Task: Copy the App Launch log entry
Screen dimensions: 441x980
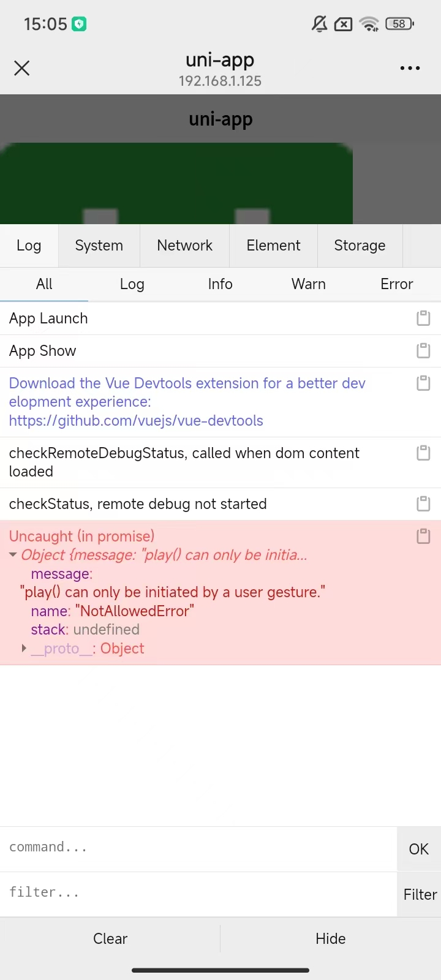Action: pyautogui.click(x=423, y=318)
